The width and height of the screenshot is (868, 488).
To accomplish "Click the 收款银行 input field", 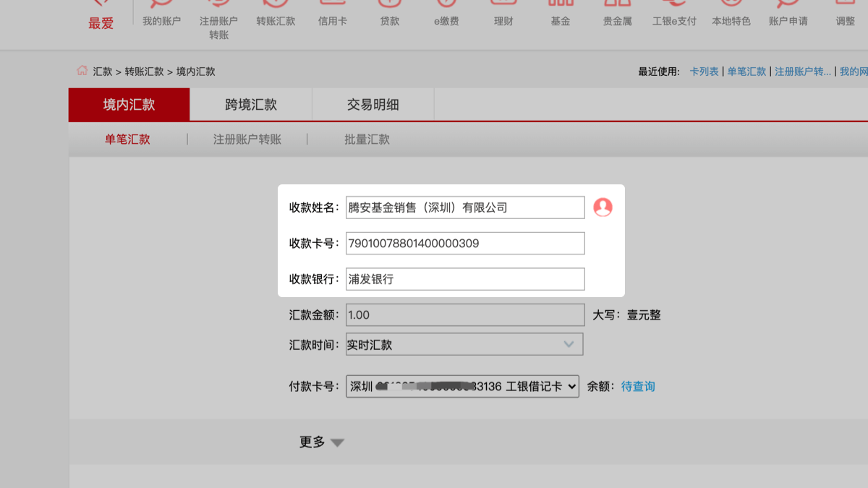I will pyautogui.click(x=464, y=279).
